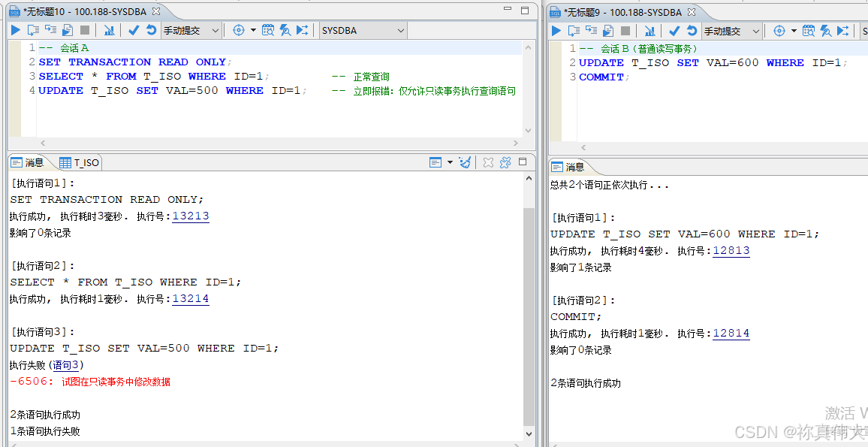
Task: Run SQL in the 无标题10 editor
Action: coord(16,31)
